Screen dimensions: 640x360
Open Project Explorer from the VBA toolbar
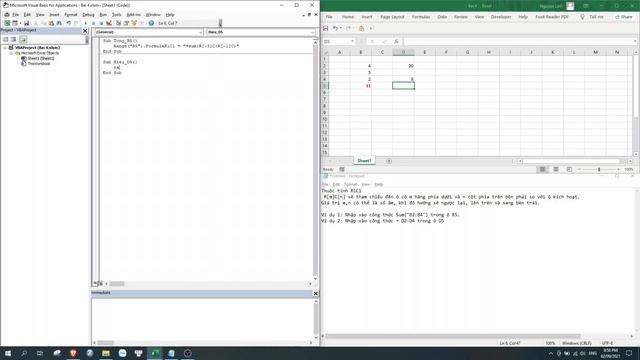pyautogui.click(x=118, y=23)
